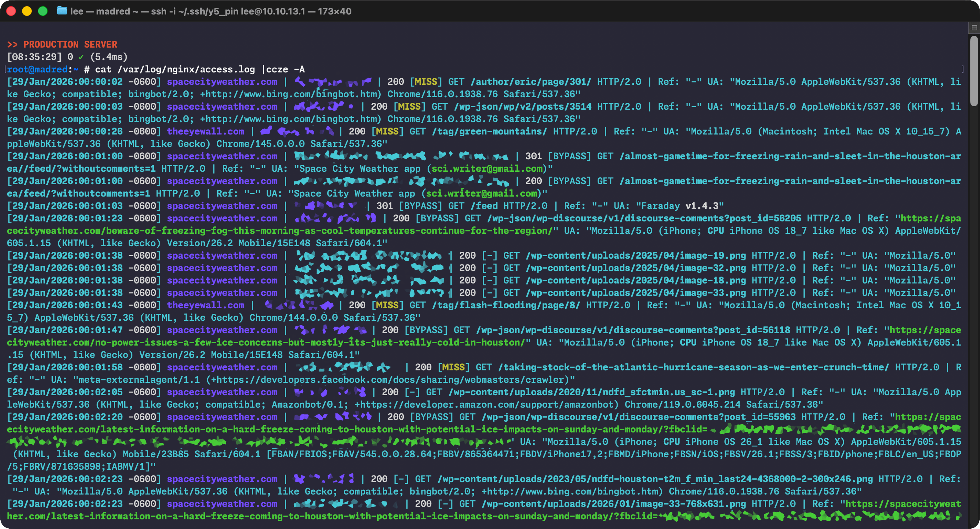Click the [08:35:29] prompt timestamp
Viewport: 980px width, 529px height.
(34, 57)
